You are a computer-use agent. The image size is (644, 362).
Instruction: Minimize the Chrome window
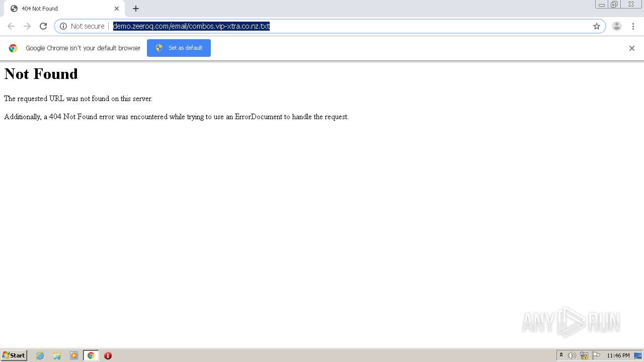[602, 5]
